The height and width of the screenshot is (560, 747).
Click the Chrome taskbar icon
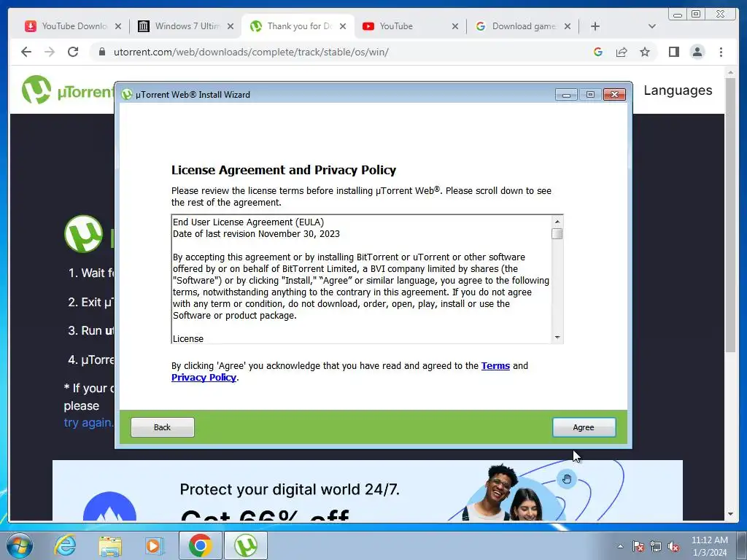200,545
